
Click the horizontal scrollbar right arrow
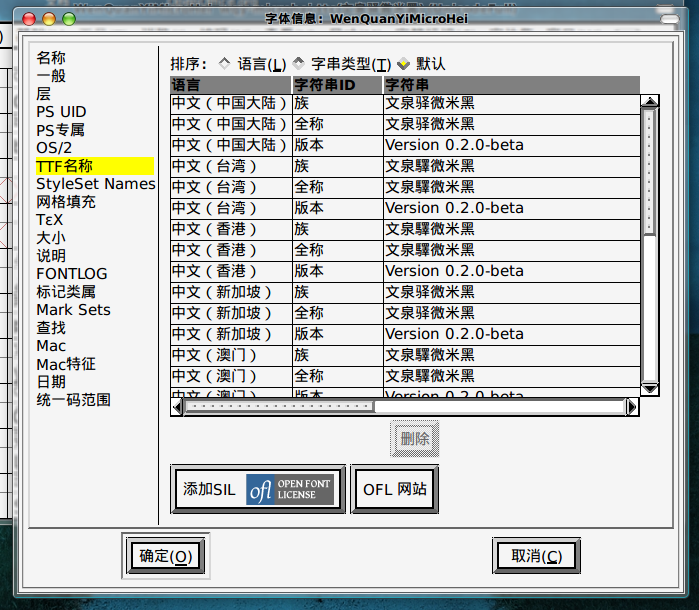[632, 407]
